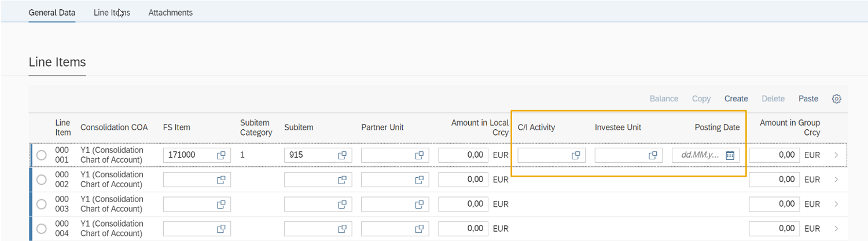Open value help for FS Item 171000
The width and height of the screenshot is (868, 241).
pos(221,155)
